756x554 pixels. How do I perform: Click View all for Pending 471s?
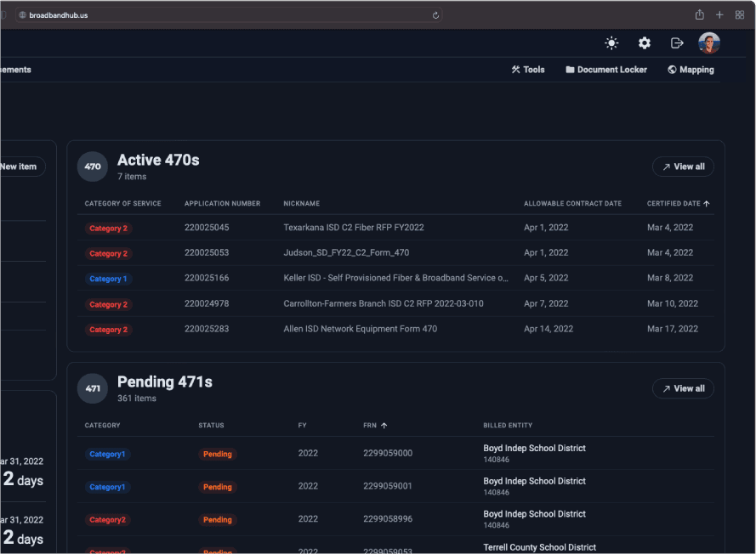tap(683, 388)
